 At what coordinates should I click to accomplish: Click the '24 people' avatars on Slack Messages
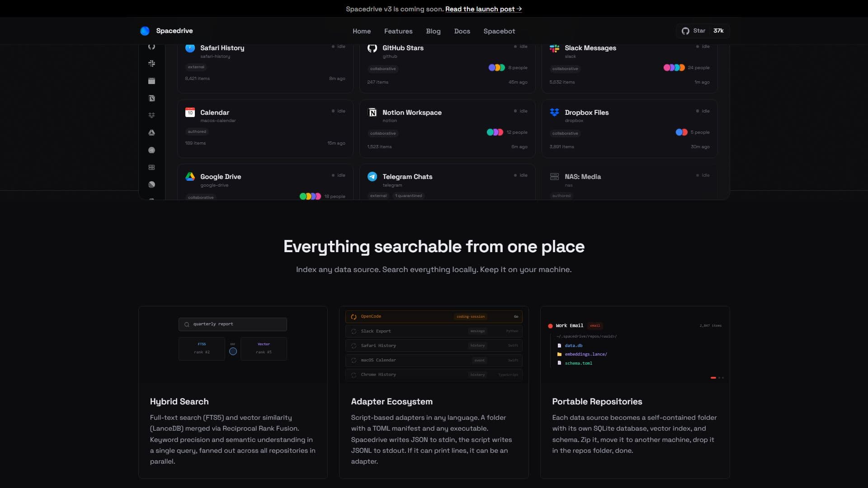674,68
